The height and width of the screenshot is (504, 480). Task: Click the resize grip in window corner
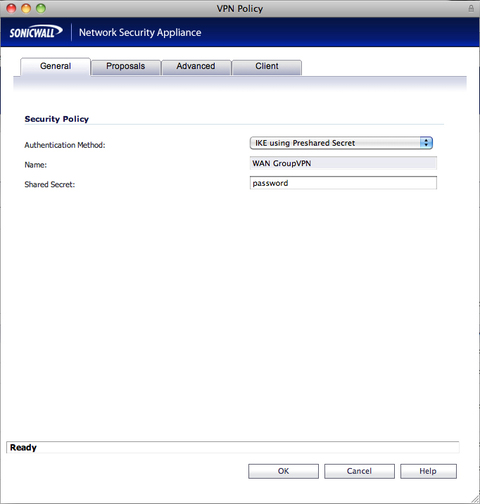pos(475,499)
